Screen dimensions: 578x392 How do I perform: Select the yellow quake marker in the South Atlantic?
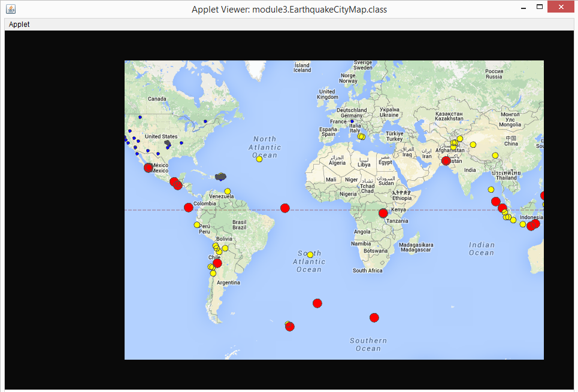[x=310, y=254]
